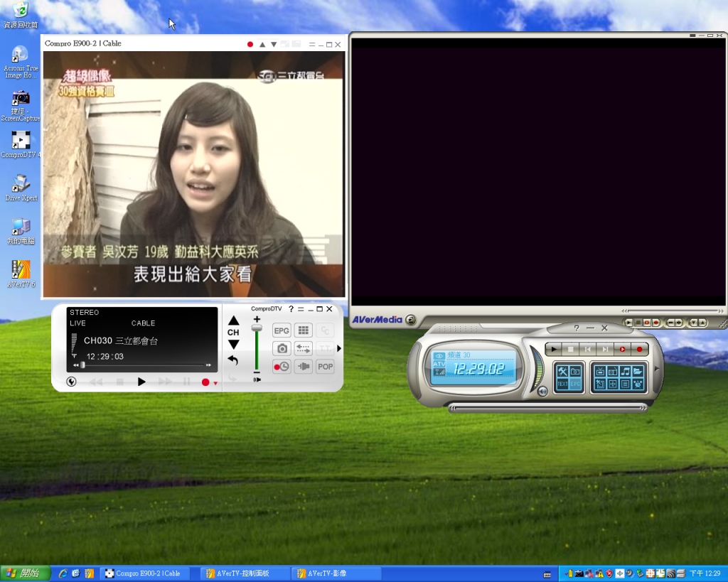The image size is (728, 582).
Task: Click the channel up triangle in Compro video title bar
Action: (262, 45)
